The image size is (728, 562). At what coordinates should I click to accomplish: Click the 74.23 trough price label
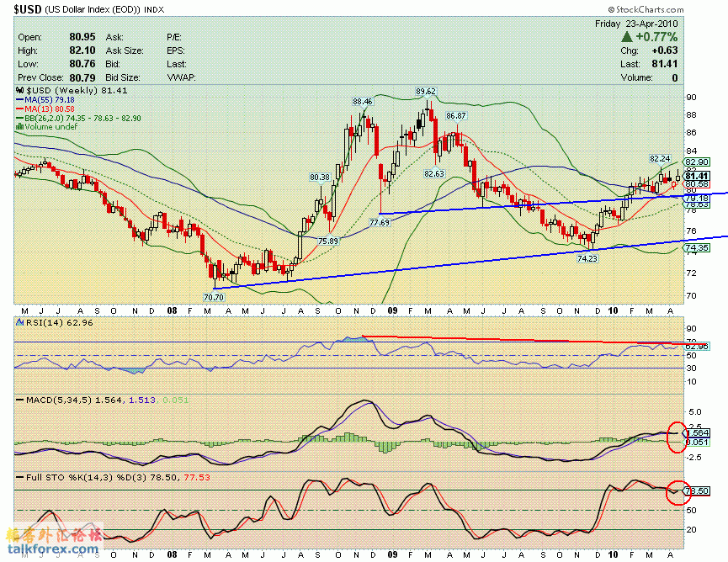(x=587, y=260)
